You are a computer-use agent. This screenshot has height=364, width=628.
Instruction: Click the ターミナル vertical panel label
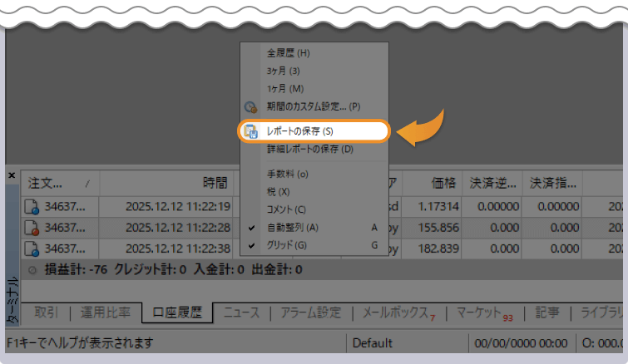pos(12,300)
